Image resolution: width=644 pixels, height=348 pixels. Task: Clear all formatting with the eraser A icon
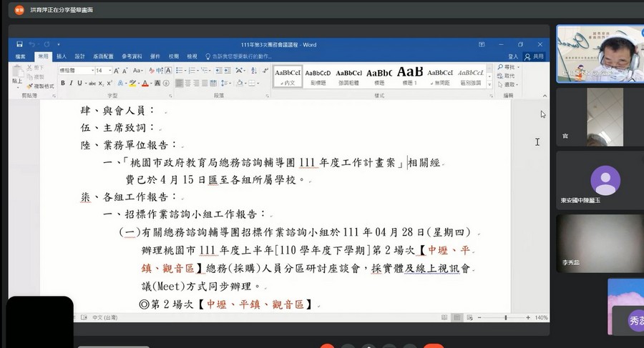[x=152, y=71]
